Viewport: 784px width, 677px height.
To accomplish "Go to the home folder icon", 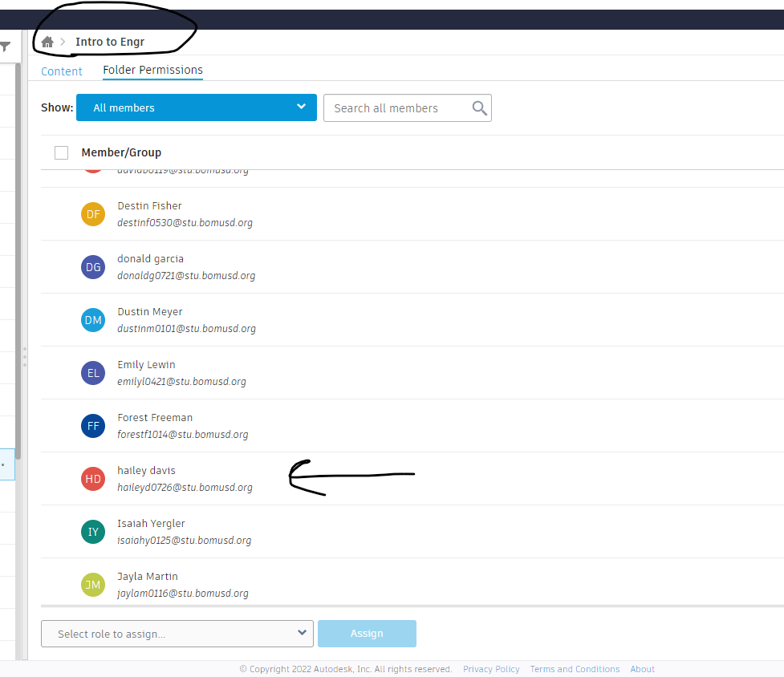I will click(x=47, y=42).
